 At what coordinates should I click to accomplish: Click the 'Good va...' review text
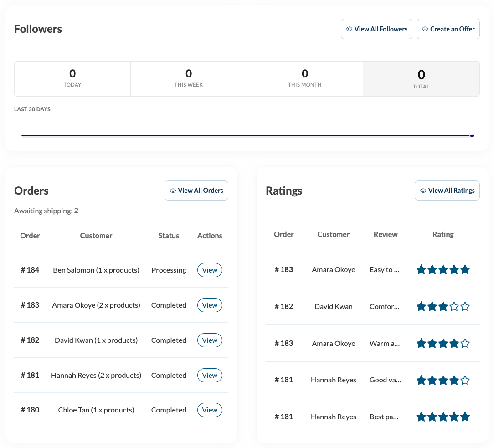(385, 380)
